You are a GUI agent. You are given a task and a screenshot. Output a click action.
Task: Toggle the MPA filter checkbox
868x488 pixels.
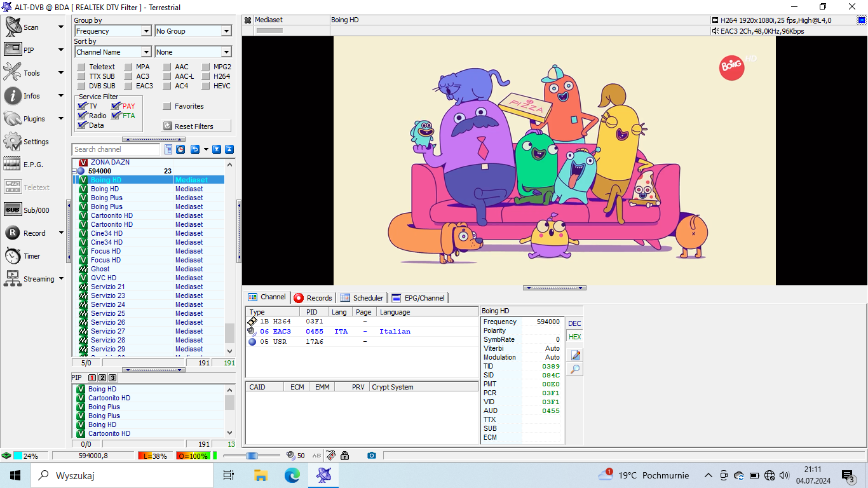click(x=128, y=67)
